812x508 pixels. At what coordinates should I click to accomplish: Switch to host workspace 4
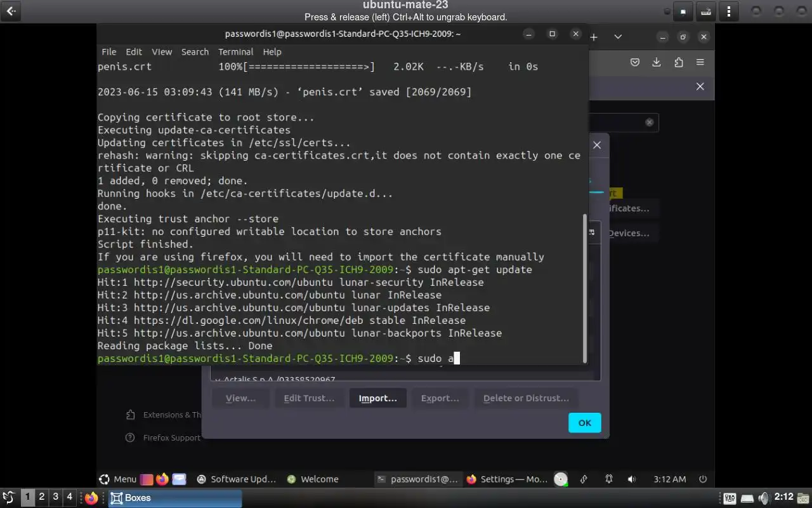coord(70,497)
